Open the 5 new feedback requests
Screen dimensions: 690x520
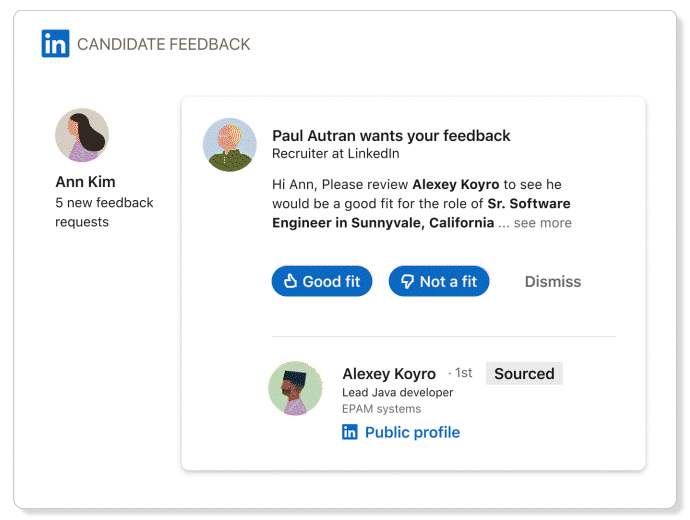[104, 212]
